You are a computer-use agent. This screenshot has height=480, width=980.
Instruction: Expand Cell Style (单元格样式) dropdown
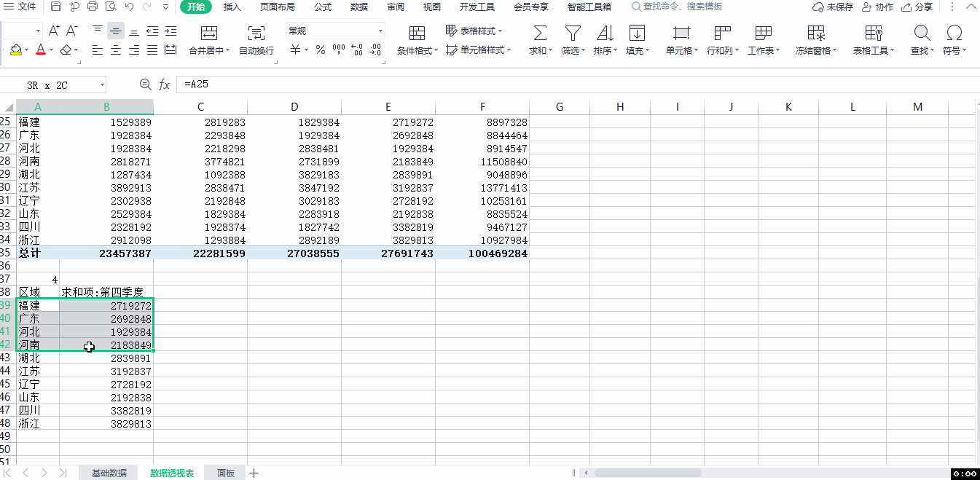tap(508, 50)
